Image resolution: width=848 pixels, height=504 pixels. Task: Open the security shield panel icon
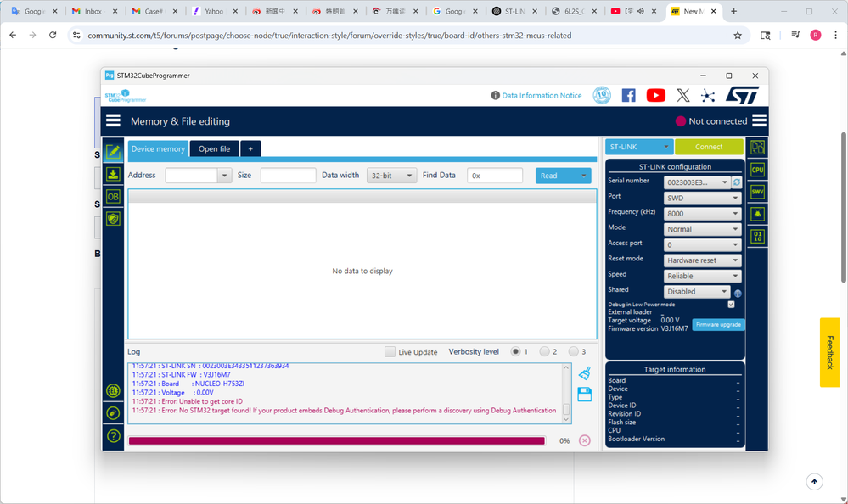[113, 218]
